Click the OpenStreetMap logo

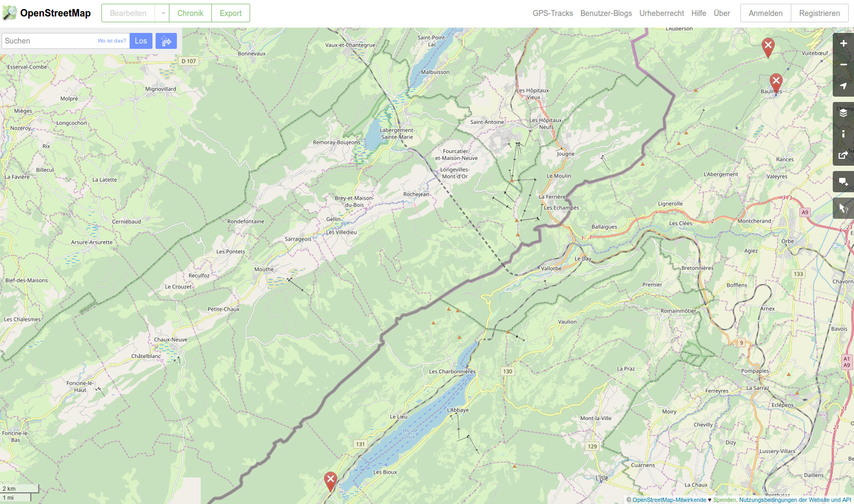(47, 13)
